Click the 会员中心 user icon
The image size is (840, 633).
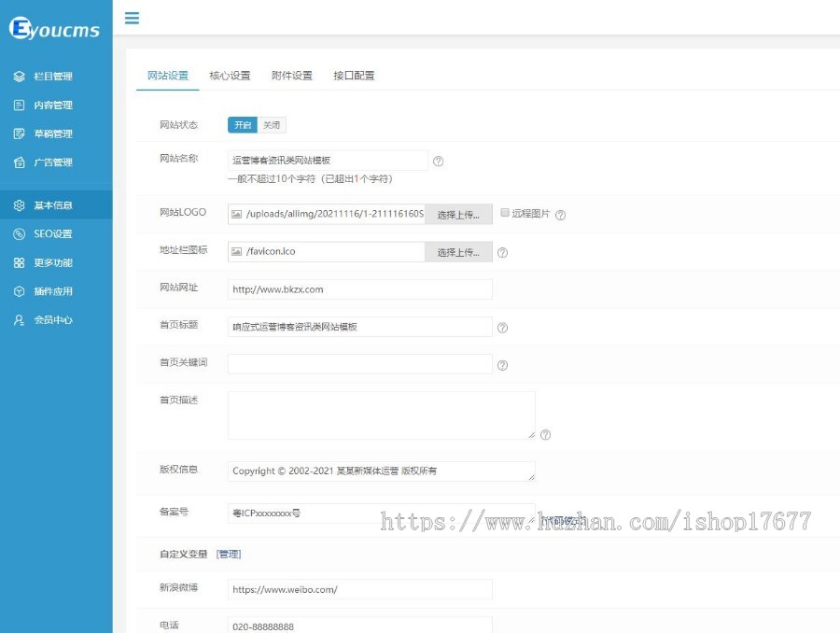click(20, 320)
